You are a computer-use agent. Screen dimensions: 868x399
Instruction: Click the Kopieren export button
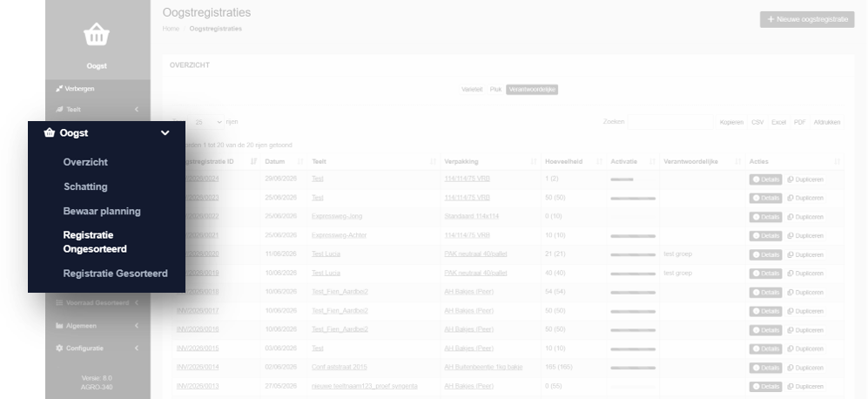coord(731,123)
